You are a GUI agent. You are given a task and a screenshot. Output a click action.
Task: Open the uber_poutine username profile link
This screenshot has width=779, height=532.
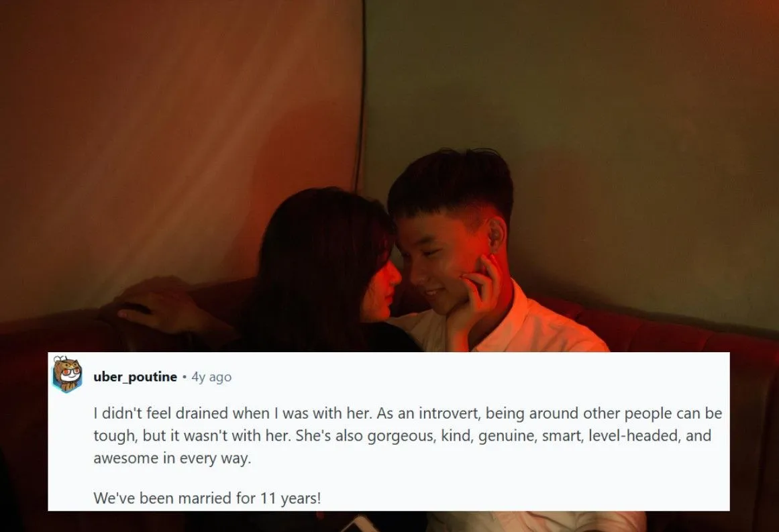coord(135,377)
